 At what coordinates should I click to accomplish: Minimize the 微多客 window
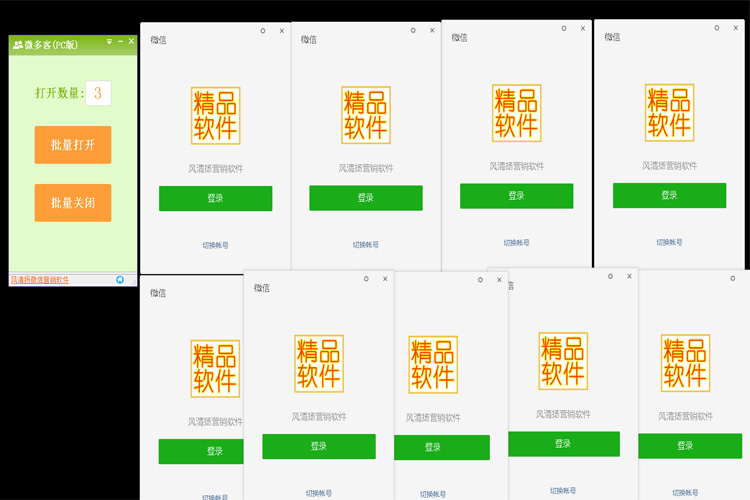click(121, 42)
